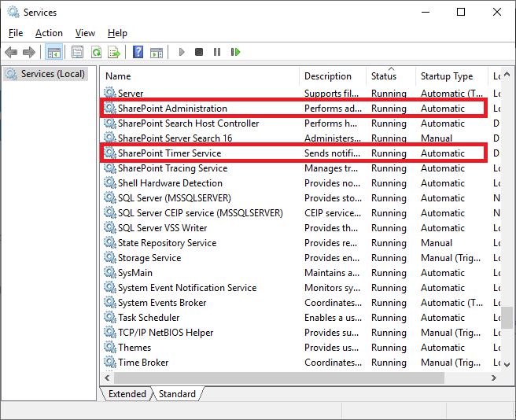516x420 pixels.
Task: Click the Export List toolbar icon
Action: (x=114, y=52)
